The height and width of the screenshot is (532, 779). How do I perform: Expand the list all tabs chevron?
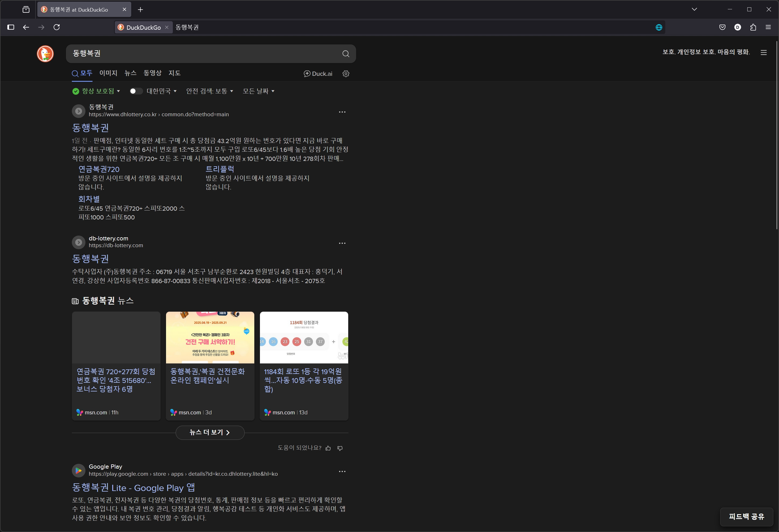pyautogui.click(x=694, y=9)
